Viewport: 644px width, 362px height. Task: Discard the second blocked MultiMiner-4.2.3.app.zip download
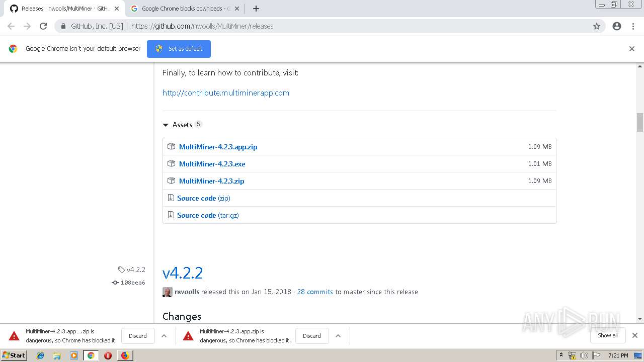coord(312,336)
